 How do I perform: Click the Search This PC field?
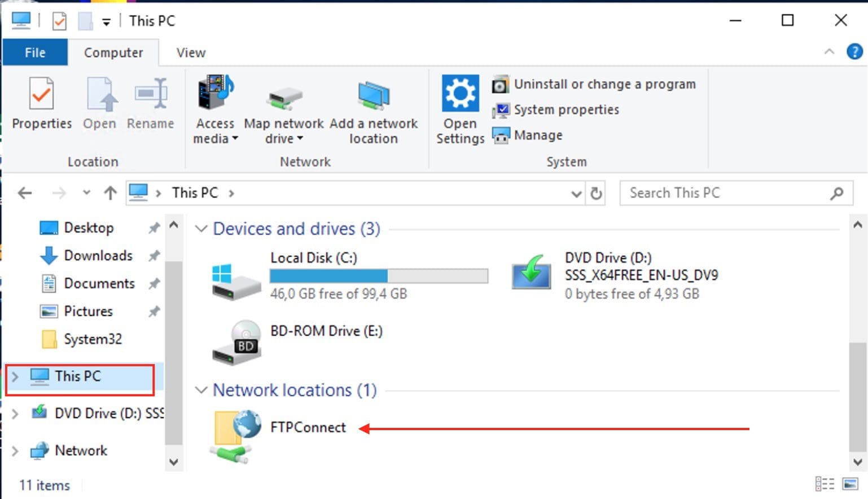point(728,193)
